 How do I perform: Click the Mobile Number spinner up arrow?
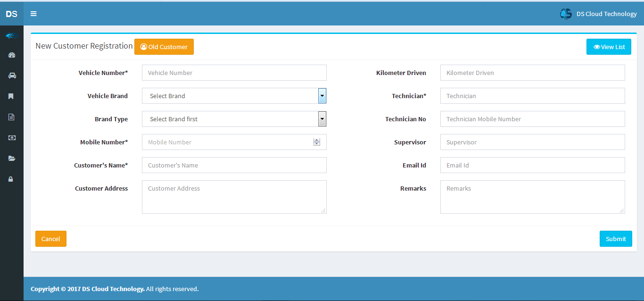[x=317, y=140]
